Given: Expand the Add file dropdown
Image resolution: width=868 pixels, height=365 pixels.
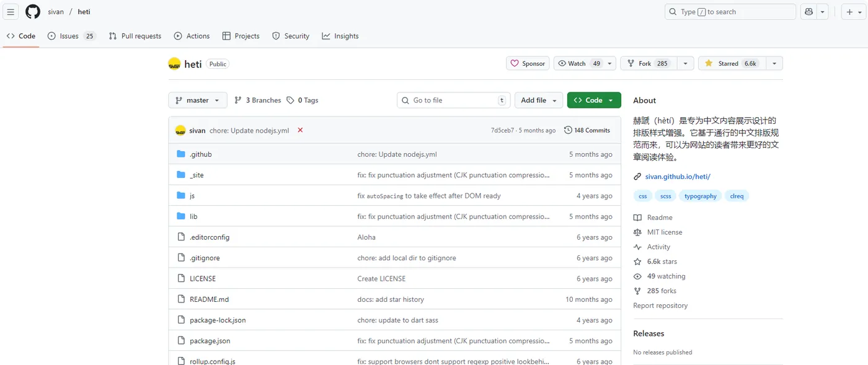Looking at the screenshot, I should [x=538, y=100].
